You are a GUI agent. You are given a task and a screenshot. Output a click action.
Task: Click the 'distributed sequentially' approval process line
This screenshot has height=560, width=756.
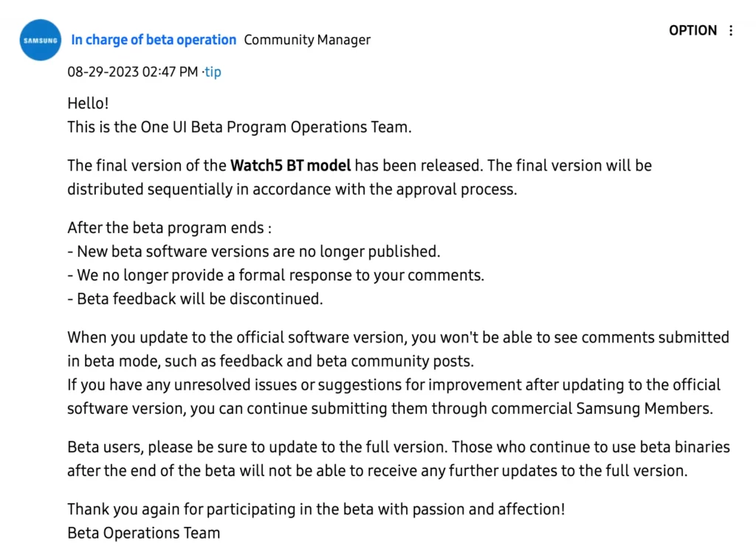292,189
